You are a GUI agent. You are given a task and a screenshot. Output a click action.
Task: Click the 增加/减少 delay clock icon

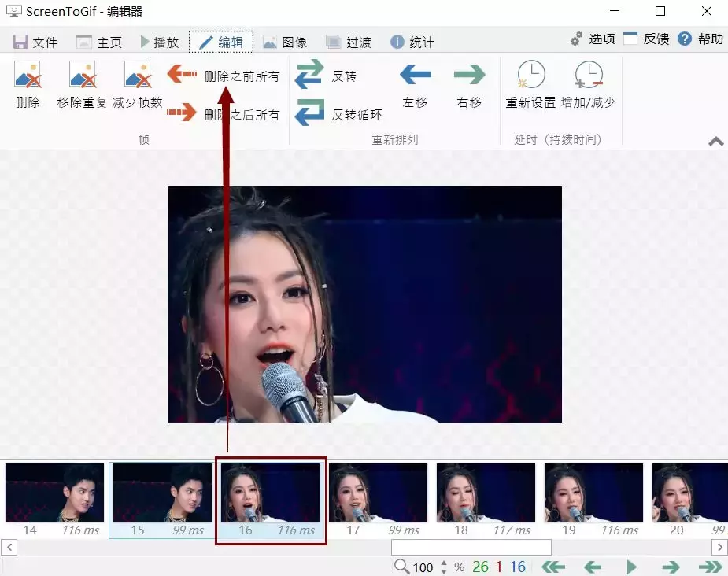[x=588, y=74]
